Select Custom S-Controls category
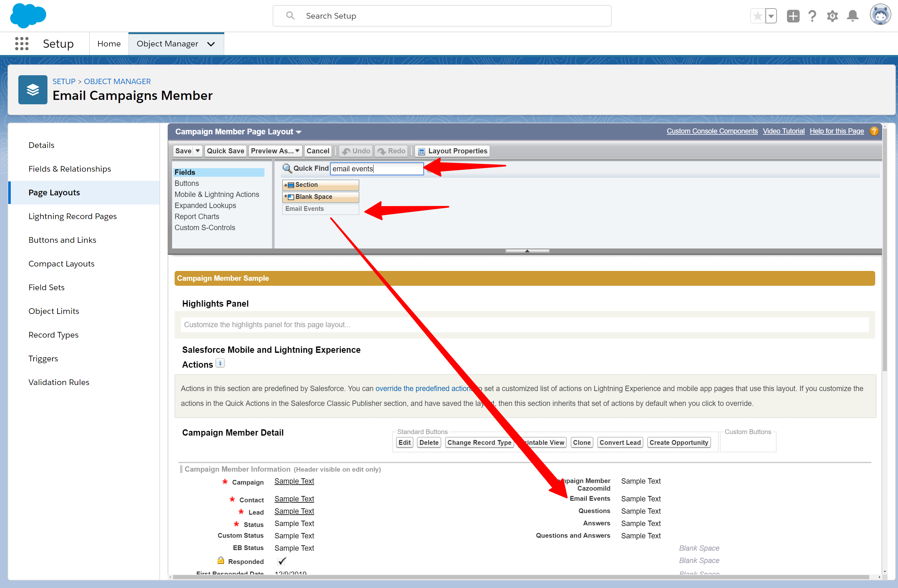Screen dimensions: 898x588 205,228
